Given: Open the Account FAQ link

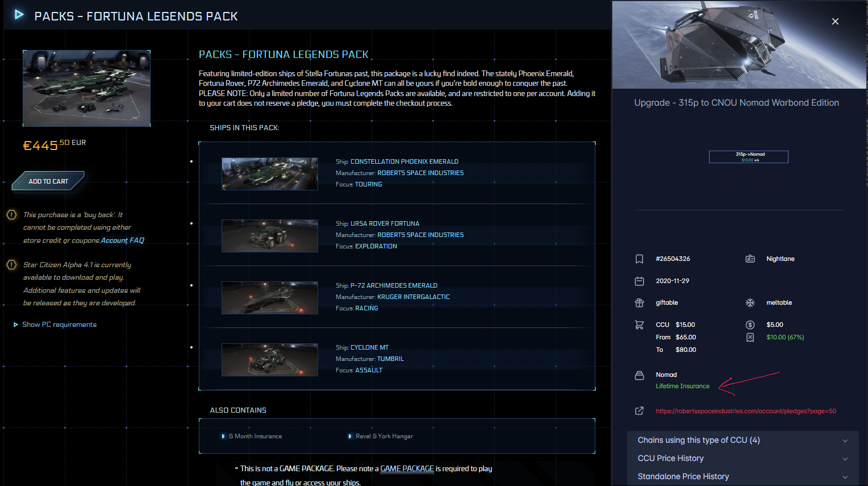Looking at the screenshot, I should tap(123, 240).
